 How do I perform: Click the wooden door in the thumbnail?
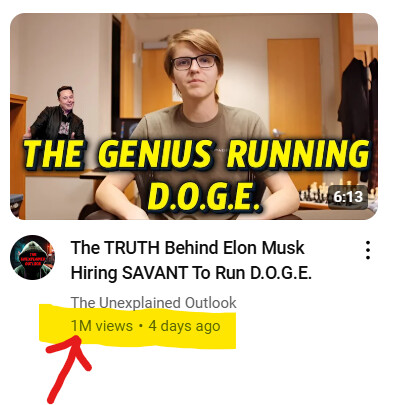tap(294, 90)
